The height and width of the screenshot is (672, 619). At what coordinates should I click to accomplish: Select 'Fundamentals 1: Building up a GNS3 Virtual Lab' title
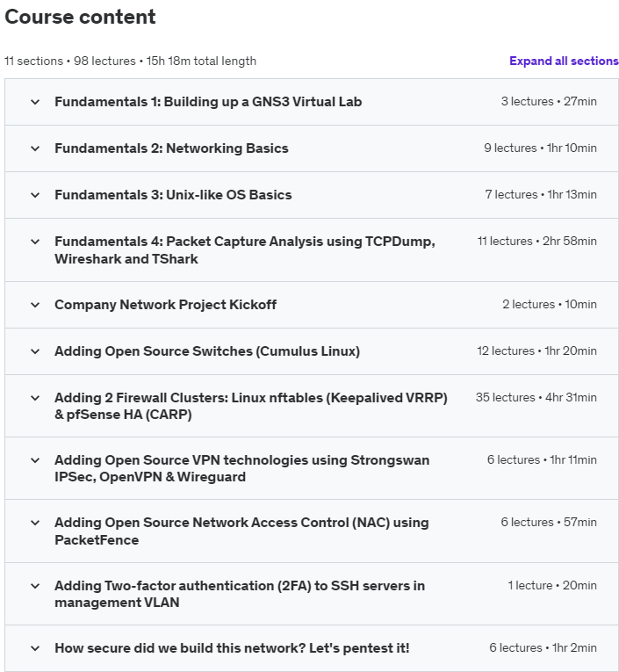pos(208,102)
